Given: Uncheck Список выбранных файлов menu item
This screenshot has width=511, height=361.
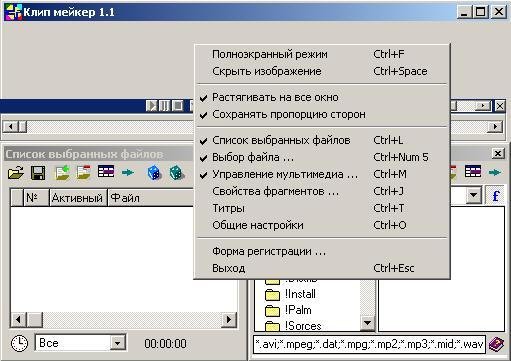Looking at the screenshot, I should tap(322, 140).
